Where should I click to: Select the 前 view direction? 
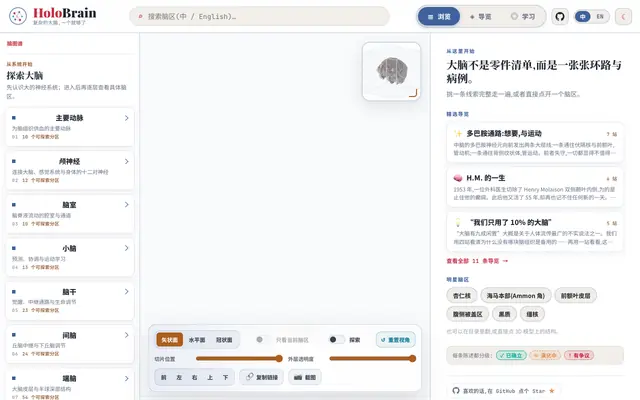tap(164, 377)
